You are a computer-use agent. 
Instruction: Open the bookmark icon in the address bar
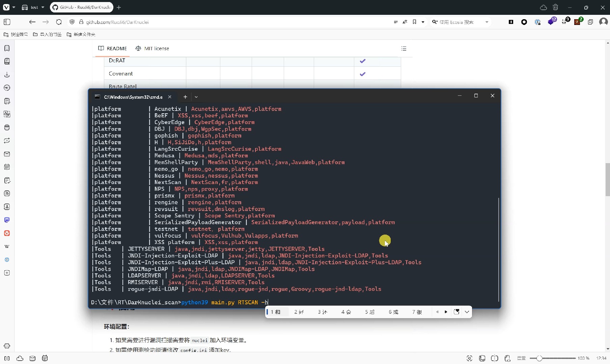point(414,22)
